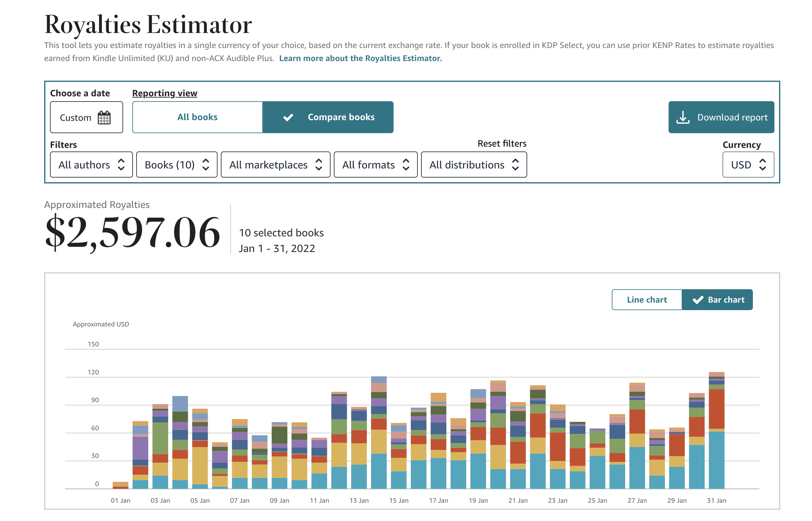Expand the All formats dropdown
This screenshot has width=812, height=521.
pyautogui.click(x=375, y=165)
